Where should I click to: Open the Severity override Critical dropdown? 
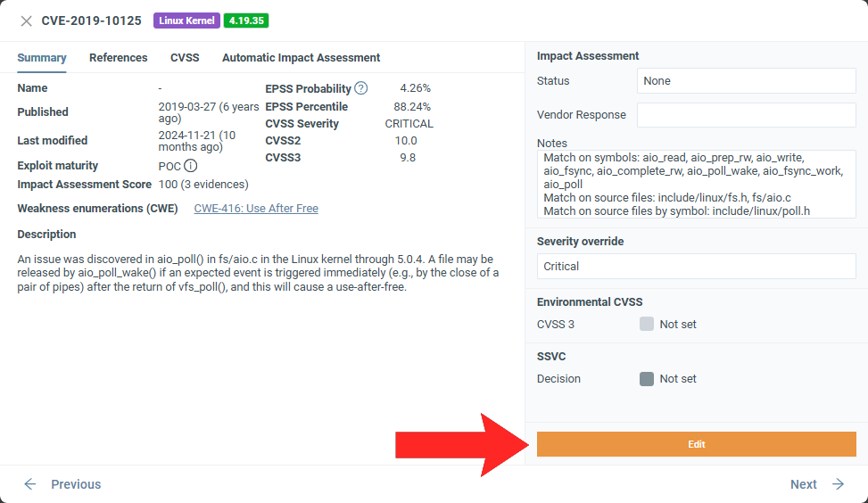696,267
